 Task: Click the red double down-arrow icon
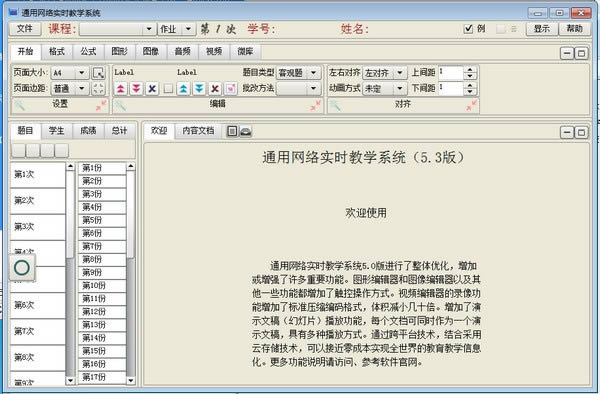click(136, 89)
